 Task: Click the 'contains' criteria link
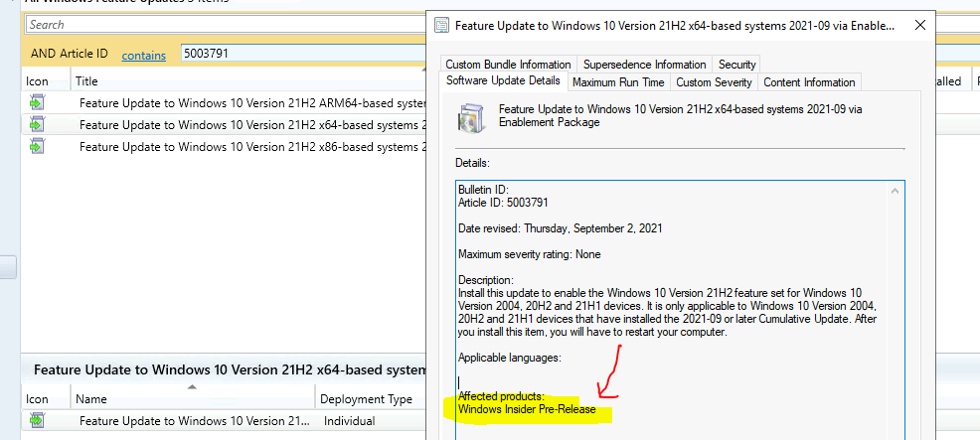144,55
